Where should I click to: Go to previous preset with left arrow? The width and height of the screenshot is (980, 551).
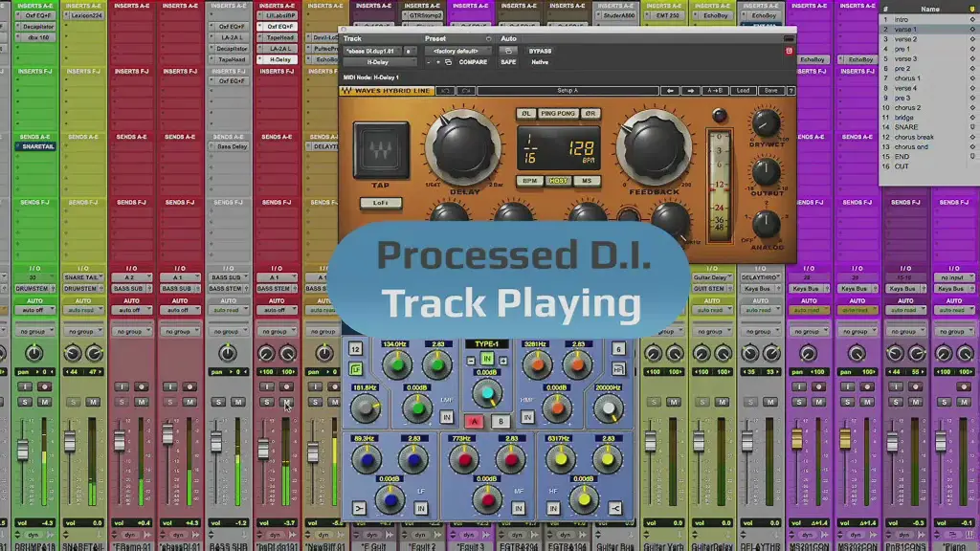point(670,91)
